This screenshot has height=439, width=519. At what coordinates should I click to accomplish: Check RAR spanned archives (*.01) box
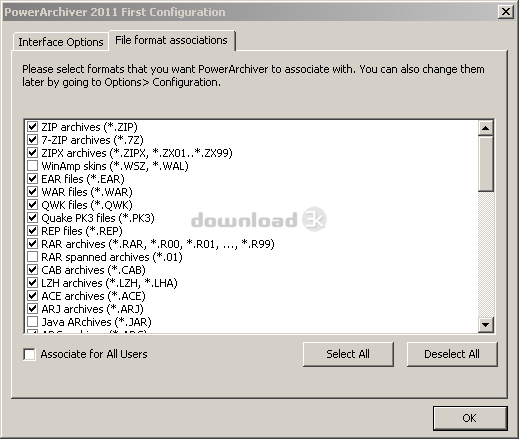coord(32,257)
